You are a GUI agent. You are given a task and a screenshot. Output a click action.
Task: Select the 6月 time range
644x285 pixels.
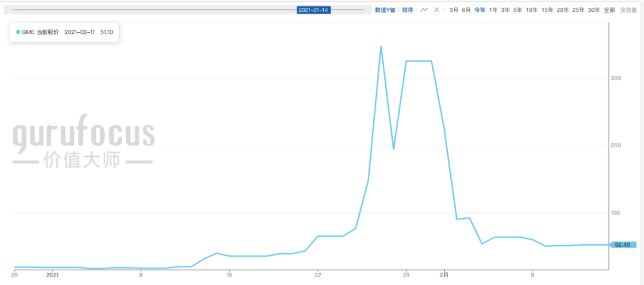[466, 10]
